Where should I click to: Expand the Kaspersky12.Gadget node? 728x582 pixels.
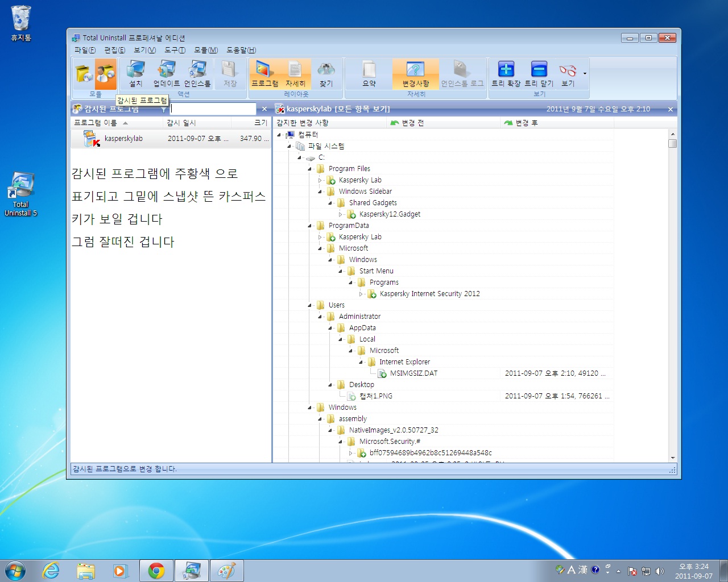coord(340,214)
